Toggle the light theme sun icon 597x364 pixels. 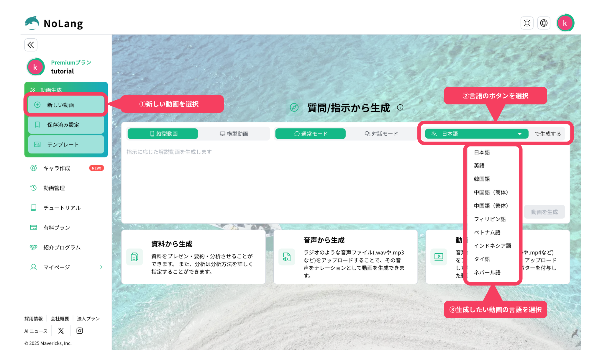pos(527,23)
